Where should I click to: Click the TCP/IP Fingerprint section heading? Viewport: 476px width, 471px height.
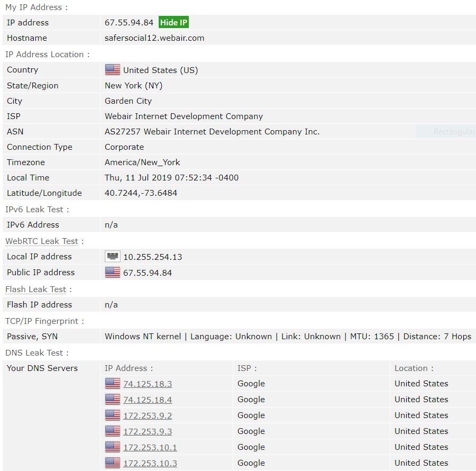(x=44, y=321)
